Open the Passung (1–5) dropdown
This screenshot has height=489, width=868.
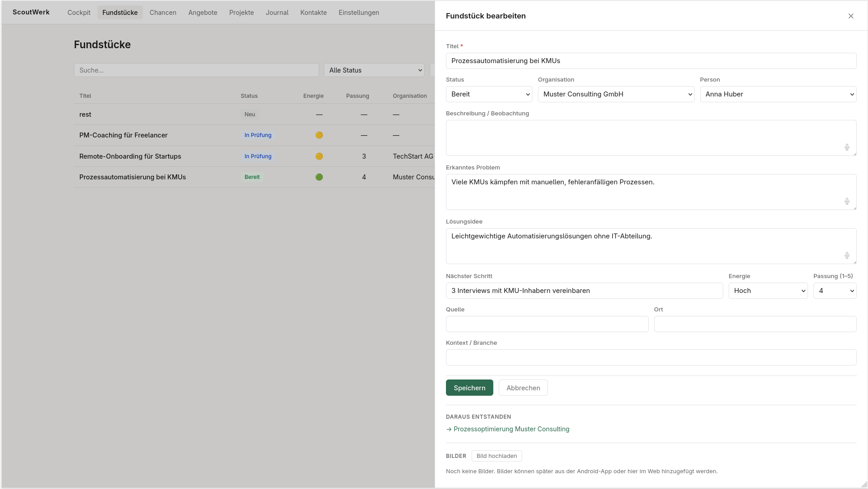click(835, 291)
